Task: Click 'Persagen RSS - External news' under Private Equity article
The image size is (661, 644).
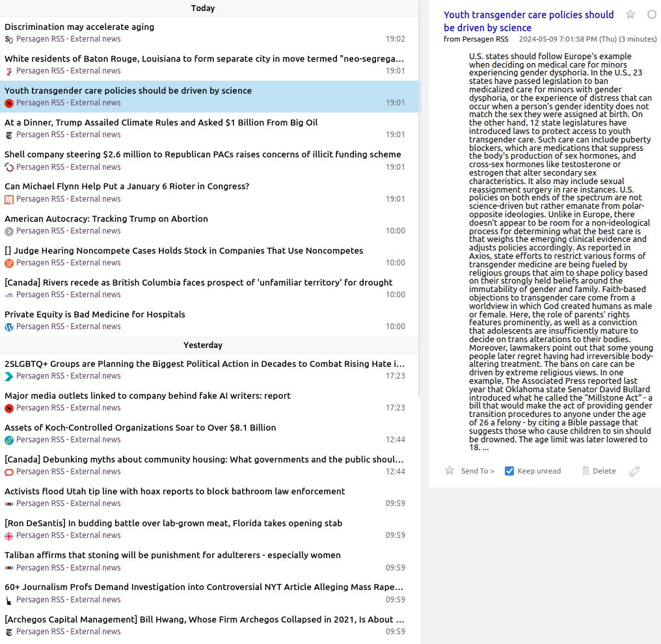Action: [x=68, y=327]
